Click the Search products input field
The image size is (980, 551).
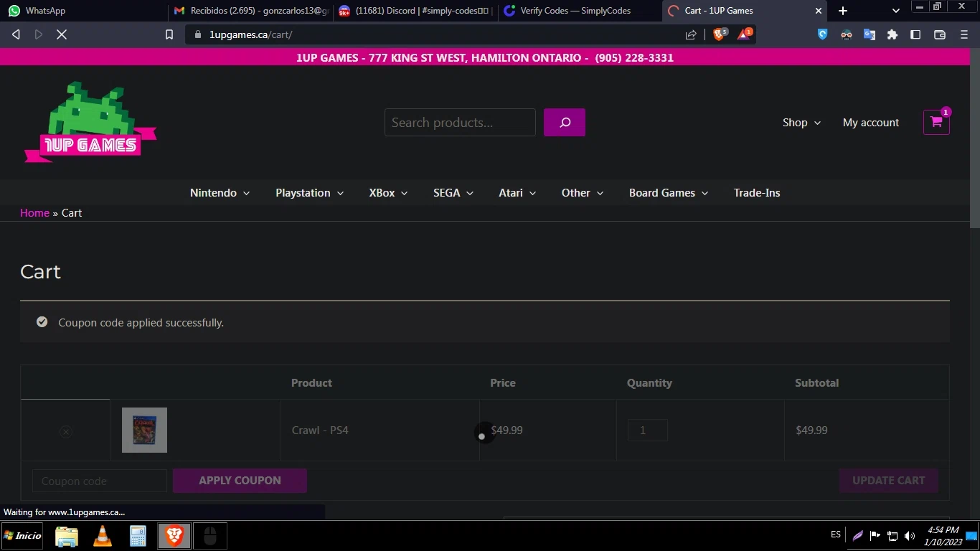pyautogui.click(x=460, y=123)
